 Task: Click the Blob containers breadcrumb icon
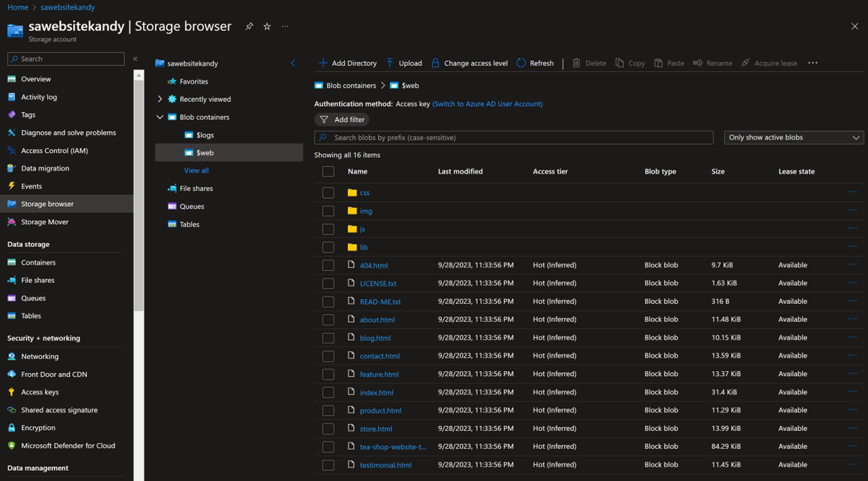point(318,85)
